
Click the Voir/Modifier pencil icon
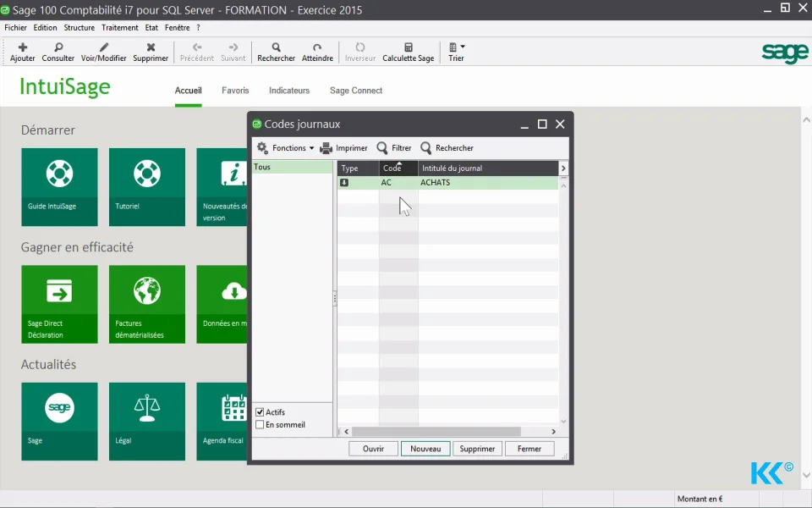(104, 47)
